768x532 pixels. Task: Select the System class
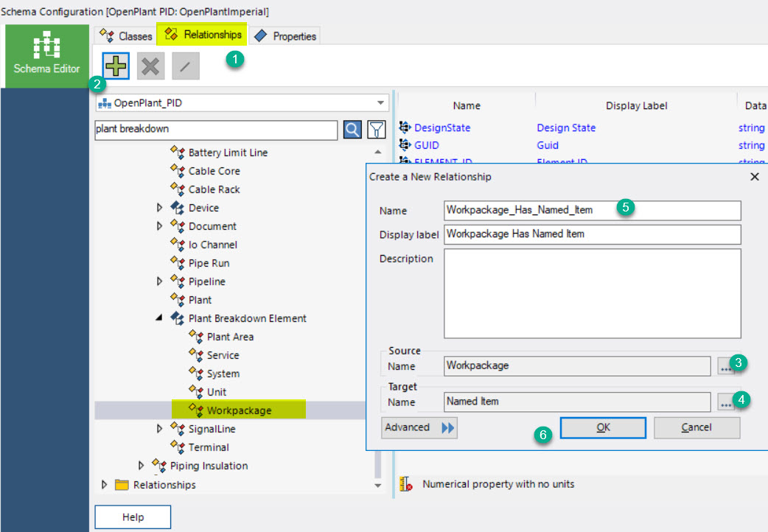tap(223, 374)
